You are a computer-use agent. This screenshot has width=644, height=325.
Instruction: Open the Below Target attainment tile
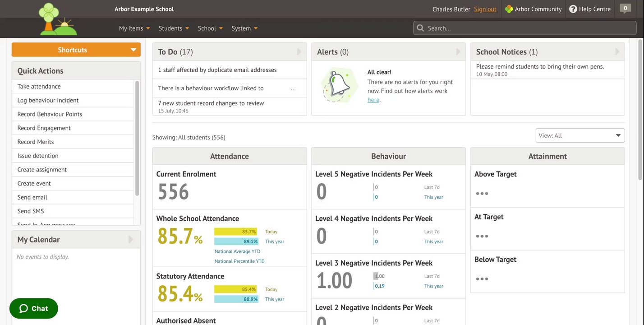547,272
